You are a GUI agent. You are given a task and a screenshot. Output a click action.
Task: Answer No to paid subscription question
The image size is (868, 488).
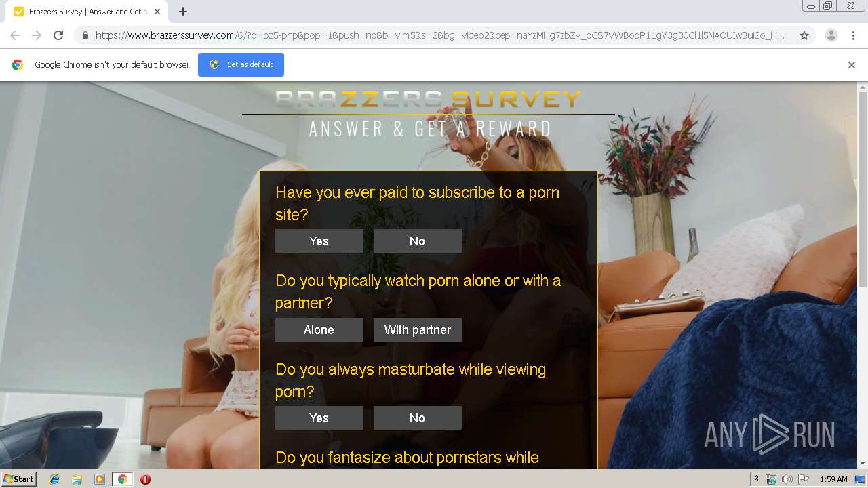[418, 241]
